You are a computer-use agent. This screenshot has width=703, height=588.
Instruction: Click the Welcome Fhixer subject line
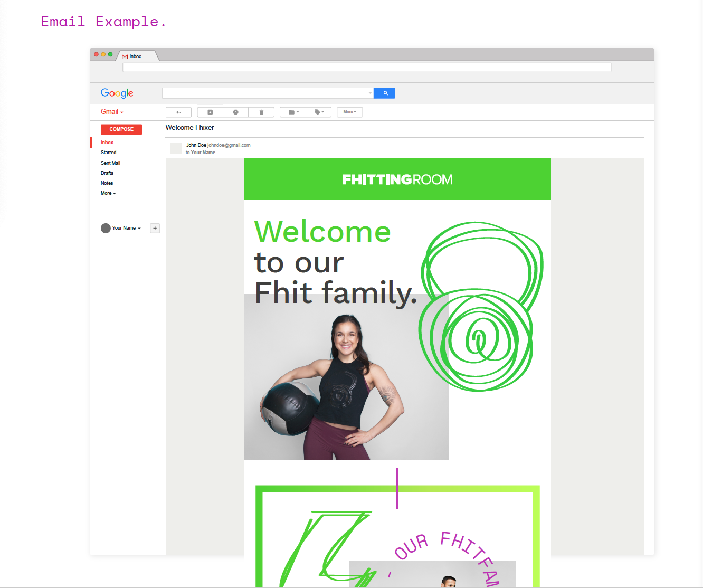point(190,128)
